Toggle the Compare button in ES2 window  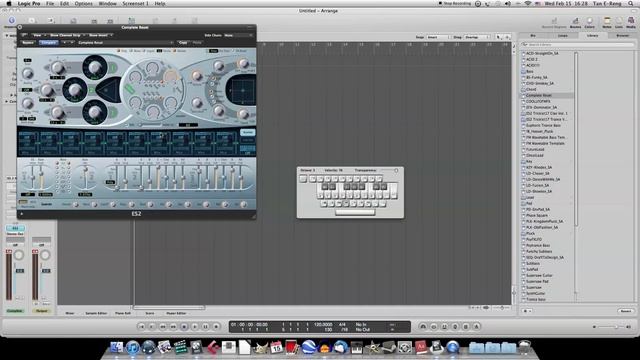pos(48,42)
